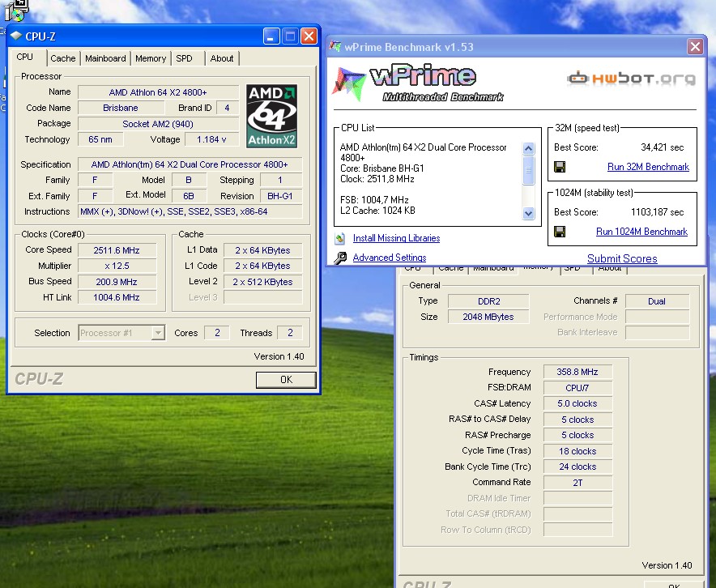Viewport: 716px width, 588px height.
Task: Click the Code Name field Brisbane
Action: pos(121,108)
